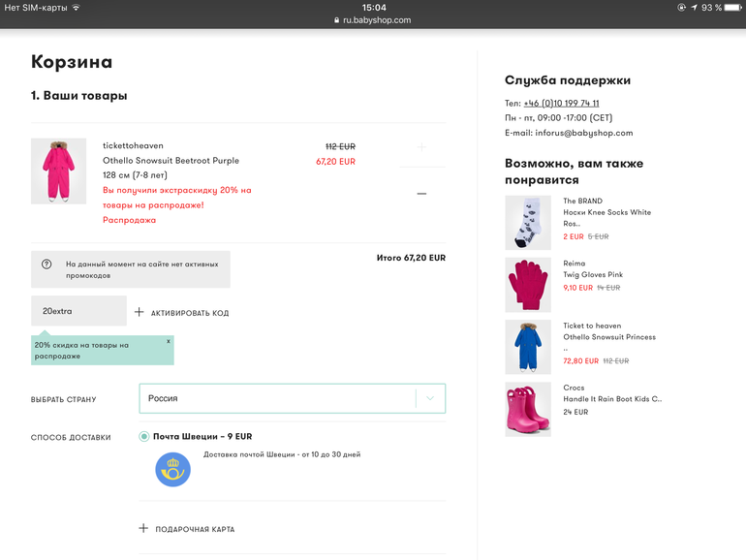Viewport: 746px width, 560px height.
Task: Select the Почта Швеции delivery radio button
Action: click(144, 437)
